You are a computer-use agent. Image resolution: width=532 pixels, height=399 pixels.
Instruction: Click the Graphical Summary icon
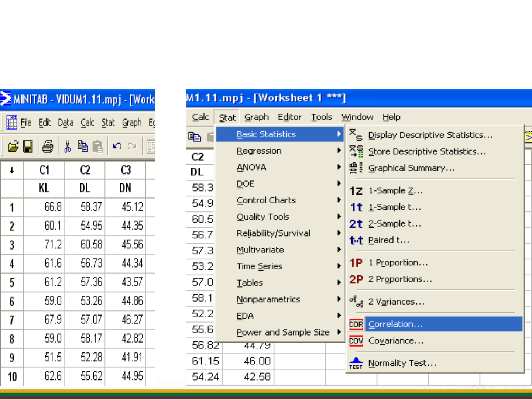(x=356, y=168)
